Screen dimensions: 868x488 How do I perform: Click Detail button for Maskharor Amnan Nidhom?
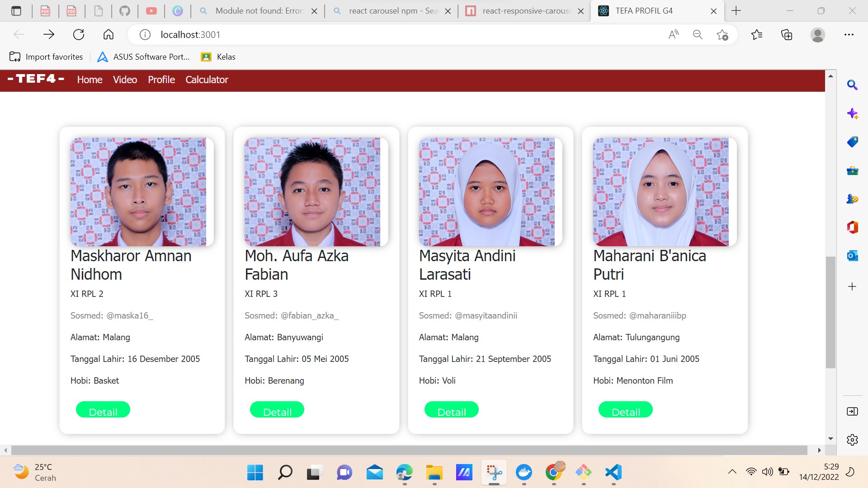point(103,410)
